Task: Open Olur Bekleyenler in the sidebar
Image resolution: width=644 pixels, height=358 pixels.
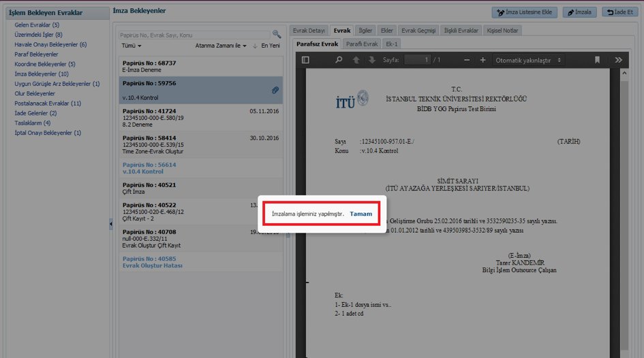Action: [35, 94]
